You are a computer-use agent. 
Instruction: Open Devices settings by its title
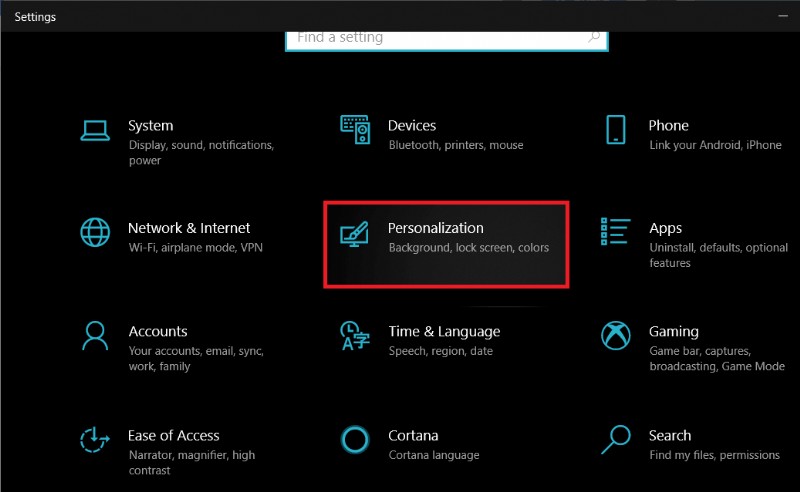(x=412, y=126)
